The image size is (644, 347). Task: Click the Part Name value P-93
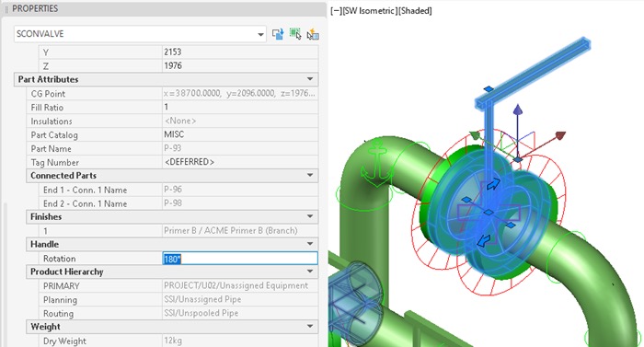point(173,148)
